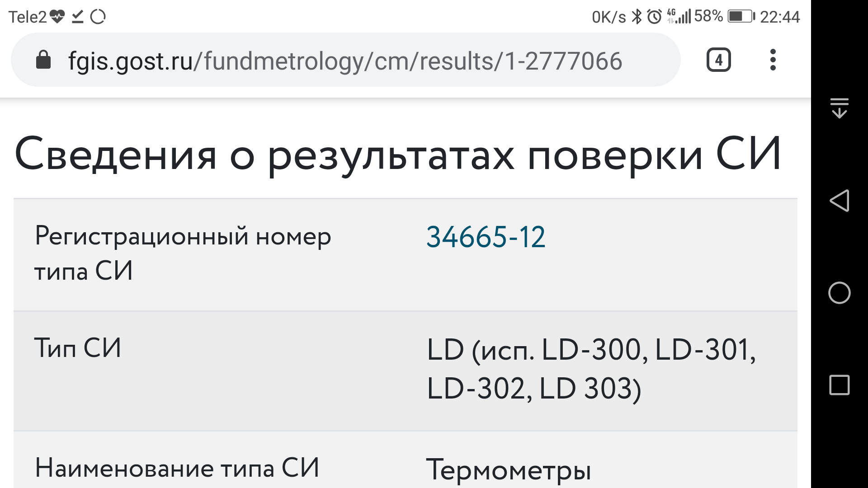Tap the Android back navigation button
This screenshot has width=868, height=488.
(x=839, y=201)
